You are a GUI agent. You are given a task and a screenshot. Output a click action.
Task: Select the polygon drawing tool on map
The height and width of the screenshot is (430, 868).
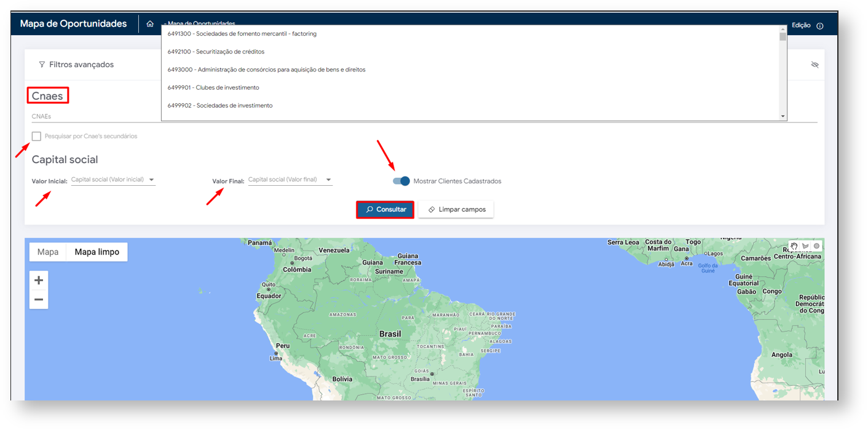(805, 246)
